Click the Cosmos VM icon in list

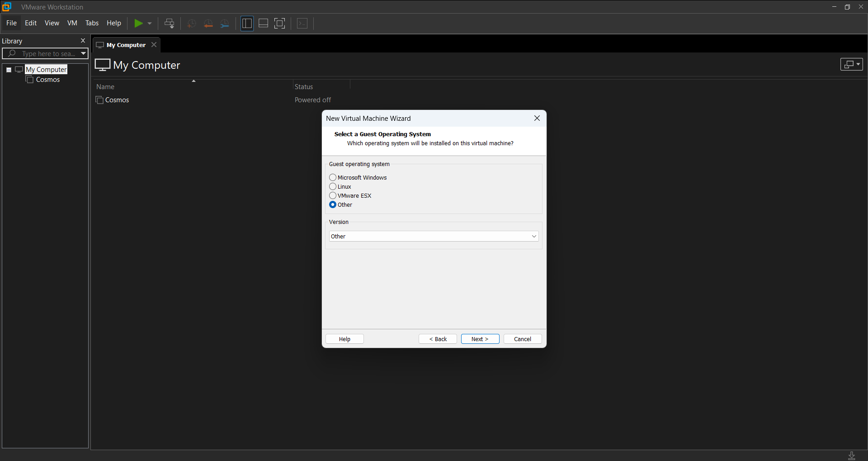click(x=99, y=100)
